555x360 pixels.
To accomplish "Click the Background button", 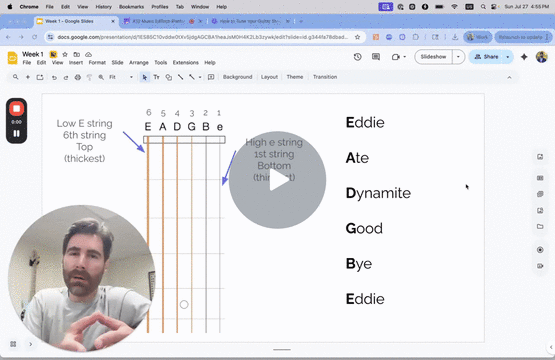I will point(238,77).
